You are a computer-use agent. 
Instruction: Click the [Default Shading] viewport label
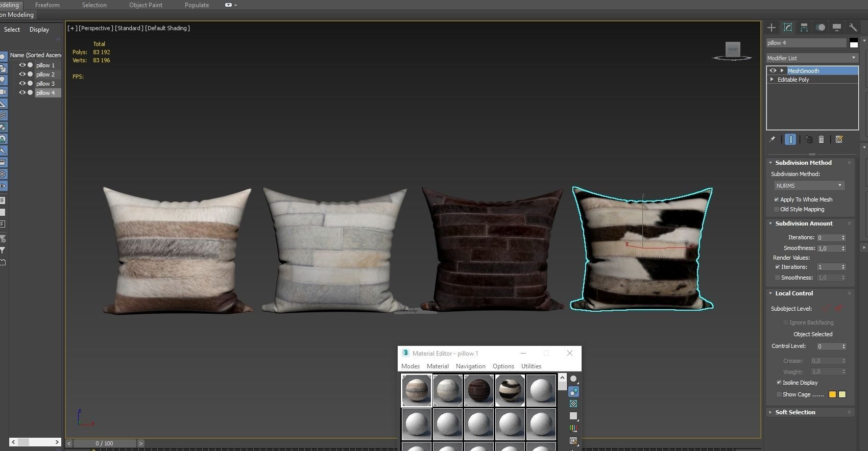167,28
